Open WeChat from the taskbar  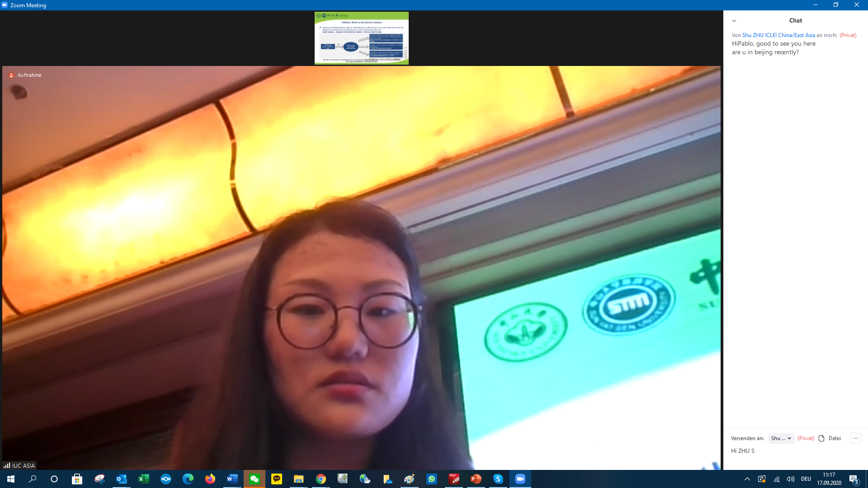coord(255,479)
